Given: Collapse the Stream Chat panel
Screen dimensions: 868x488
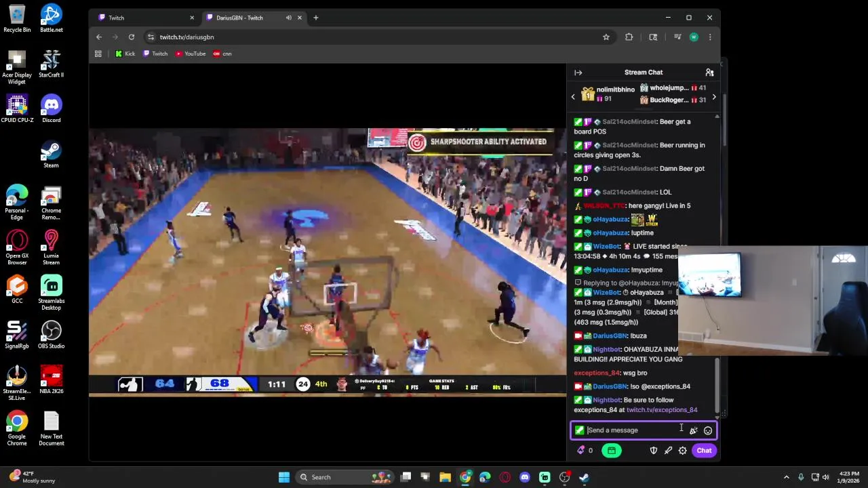Looking at the screenshot, I should click(x=578, y=73).
